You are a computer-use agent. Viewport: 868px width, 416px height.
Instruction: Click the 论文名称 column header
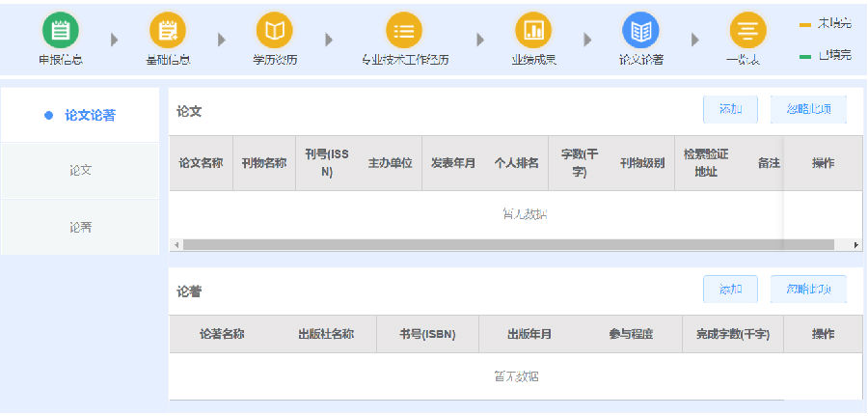(x=201, y=163)
